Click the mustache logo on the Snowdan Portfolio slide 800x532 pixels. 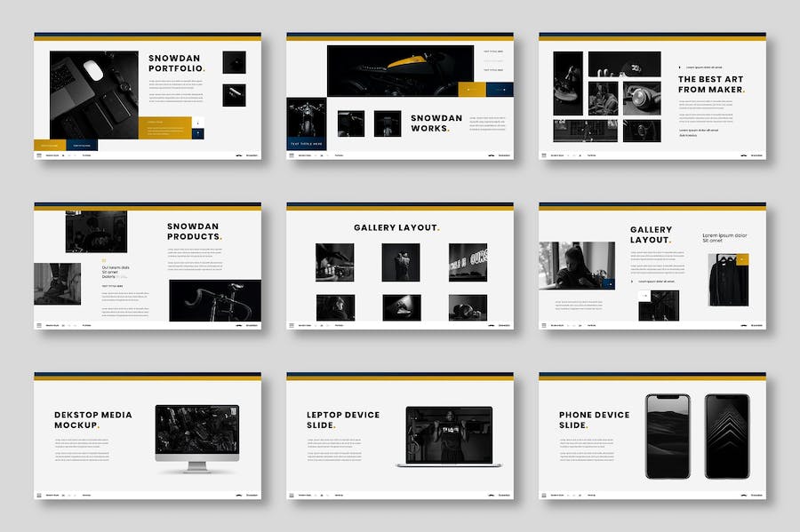(240, 155)
